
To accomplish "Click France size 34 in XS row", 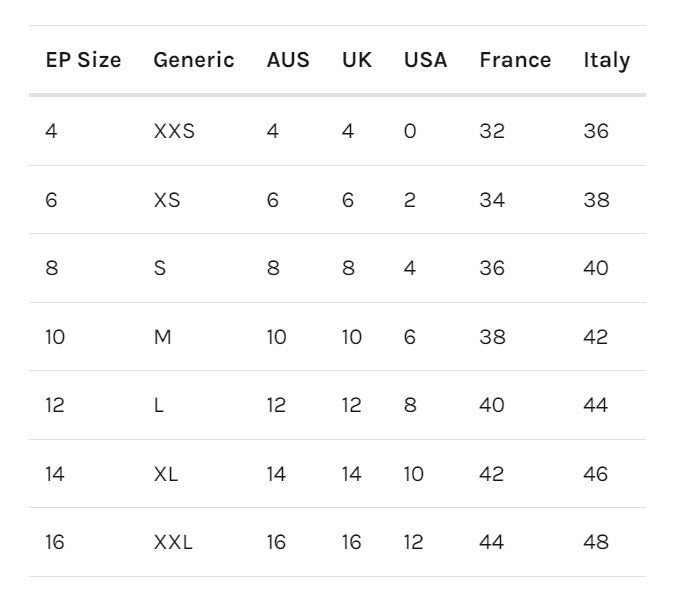I will (x=492, y=200).
